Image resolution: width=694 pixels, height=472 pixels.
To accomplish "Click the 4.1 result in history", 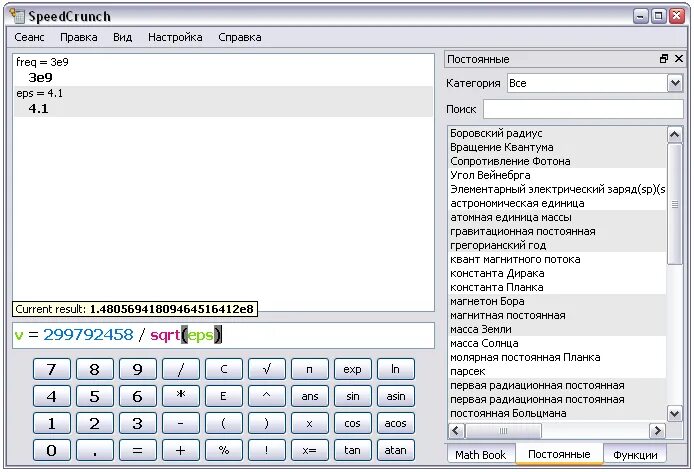I will [39, 108].
